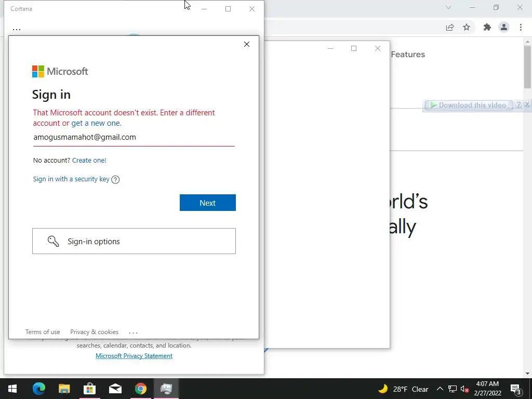Close the blank white window behind Cortana

click(x=378, y=48)
